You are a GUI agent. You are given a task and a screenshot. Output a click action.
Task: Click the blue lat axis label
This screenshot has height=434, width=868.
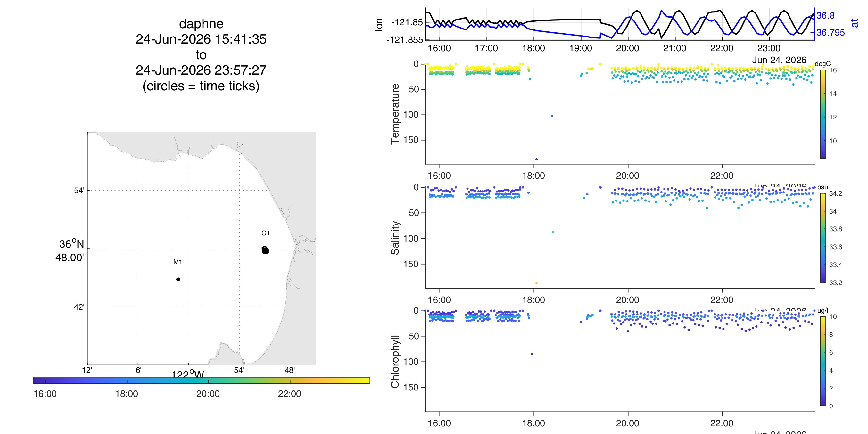click(854, 24)
